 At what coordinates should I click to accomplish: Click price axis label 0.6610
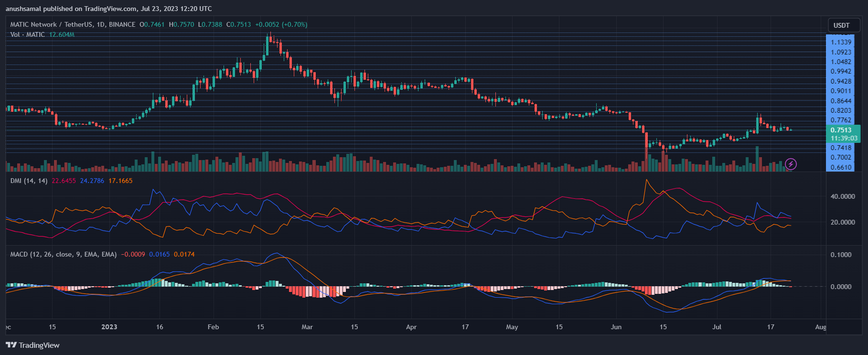(x=841, y=167)
